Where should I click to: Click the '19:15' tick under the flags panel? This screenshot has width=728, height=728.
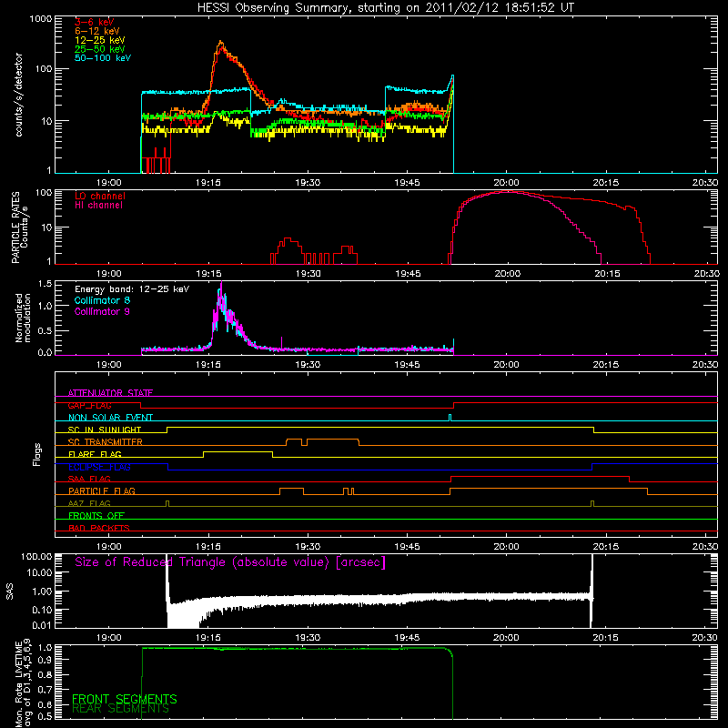208,547
